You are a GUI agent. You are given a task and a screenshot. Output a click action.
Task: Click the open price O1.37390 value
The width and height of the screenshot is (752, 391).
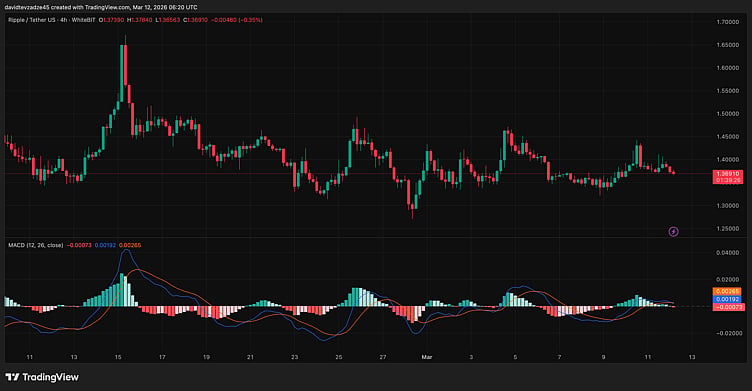coord(111,20)
